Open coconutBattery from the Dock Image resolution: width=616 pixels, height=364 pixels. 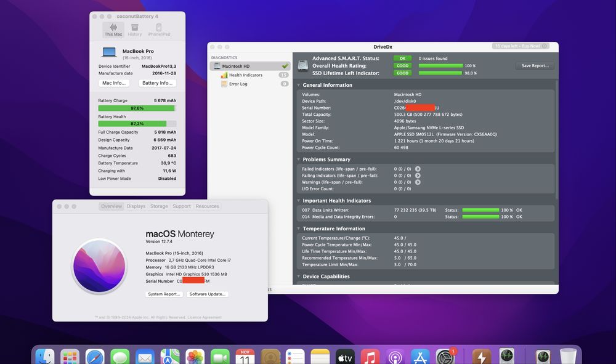[x=482, y=357]
